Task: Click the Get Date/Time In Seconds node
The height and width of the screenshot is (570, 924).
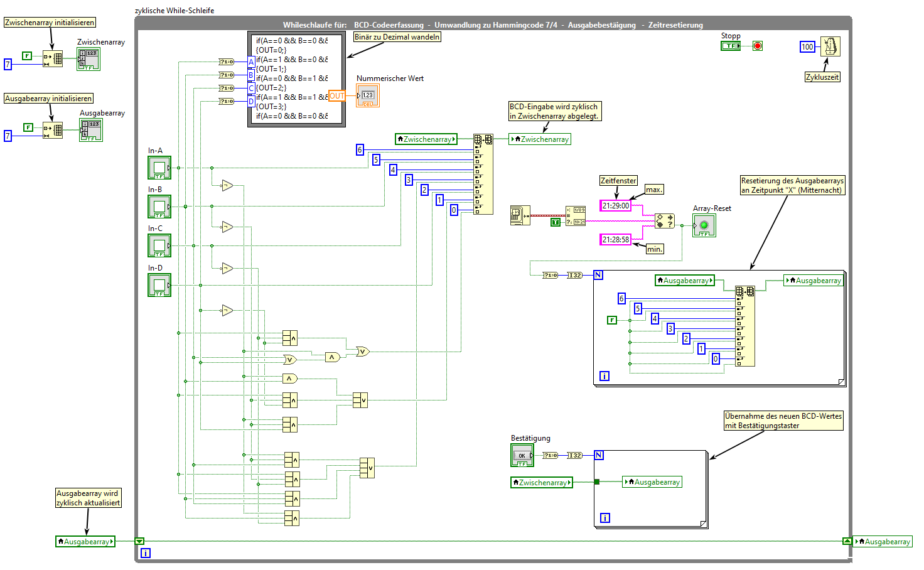Action: coord(520,215)
